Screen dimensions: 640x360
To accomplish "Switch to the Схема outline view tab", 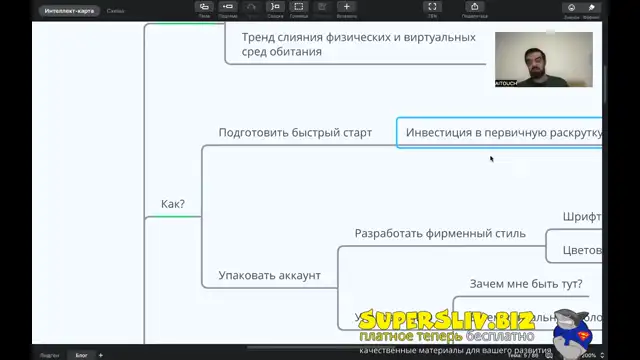I will pos(116,11).
